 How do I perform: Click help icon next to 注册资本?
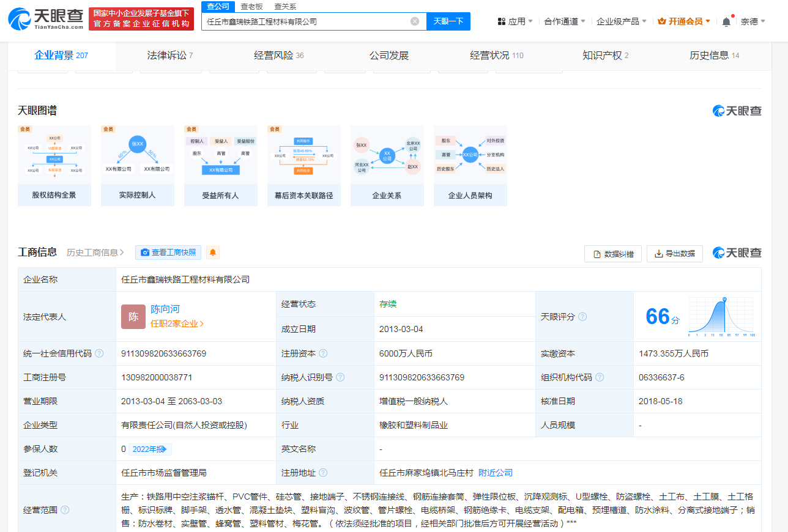(x=323, y=353)
